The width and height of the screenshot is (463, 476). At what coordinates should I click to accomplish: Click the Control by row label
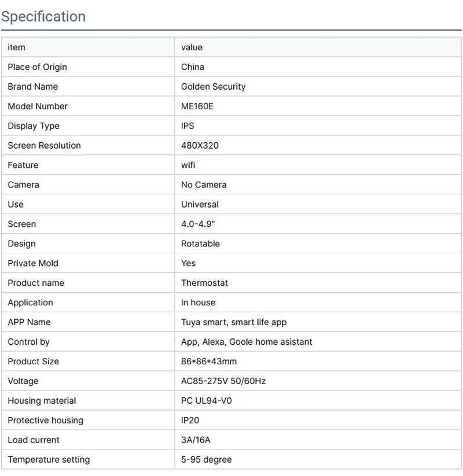coord(28,342)
